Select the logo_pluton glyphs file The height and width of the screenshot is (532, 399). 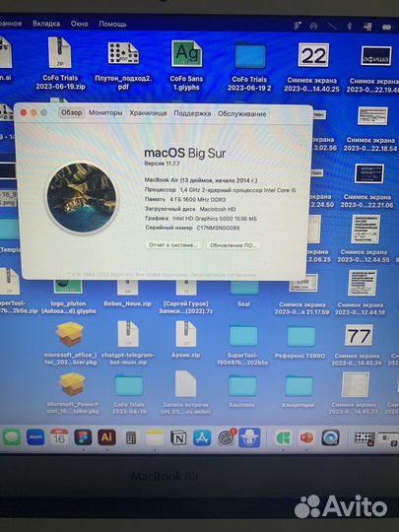click(68, 287)
